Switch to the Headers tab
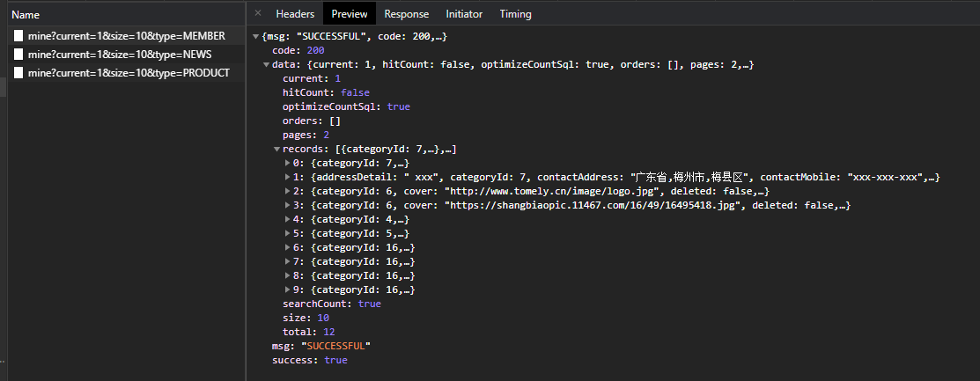 tap(295, 14)
